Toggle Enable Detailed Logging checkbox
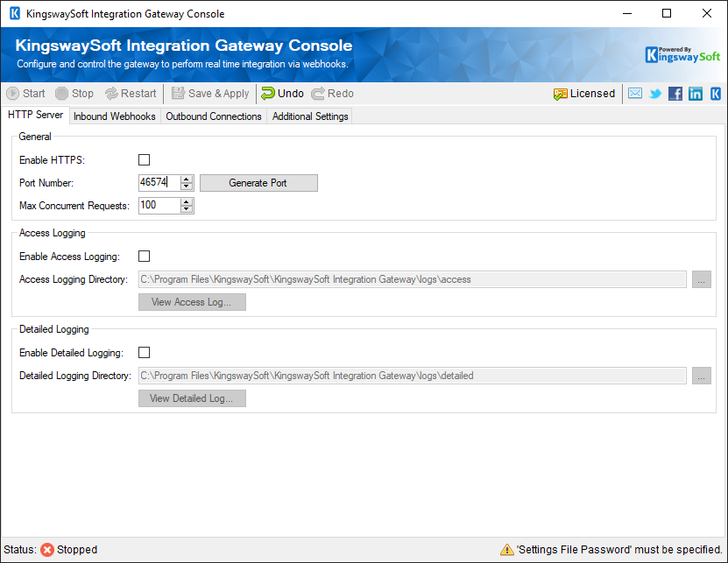 [x=145, y=353]
